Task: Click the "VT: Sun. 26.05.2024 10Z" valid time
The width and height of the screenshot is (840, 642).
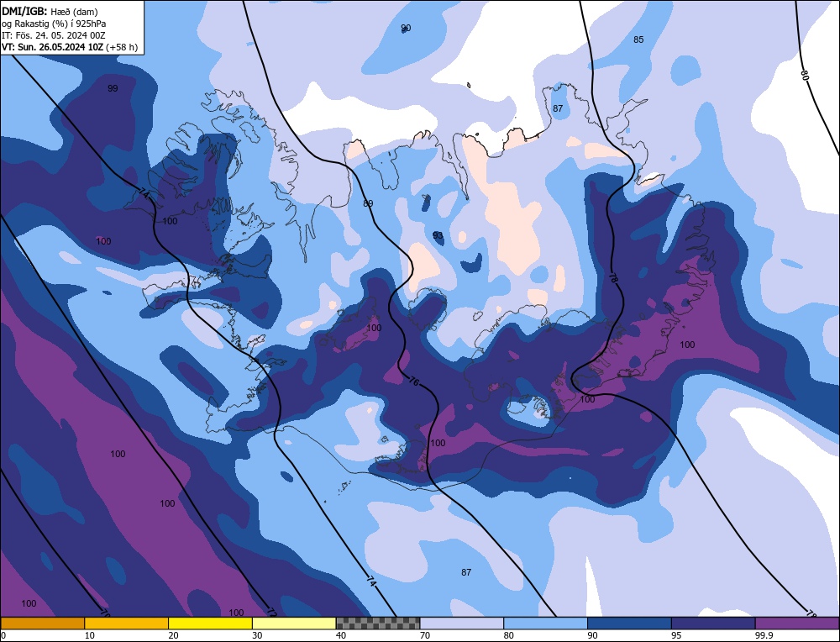Action: coord(52,47)
